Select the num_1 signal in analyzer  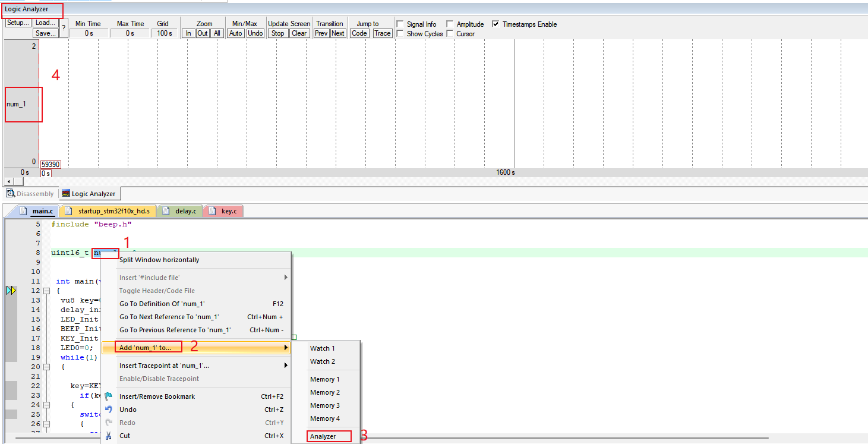tap(17, 104)
